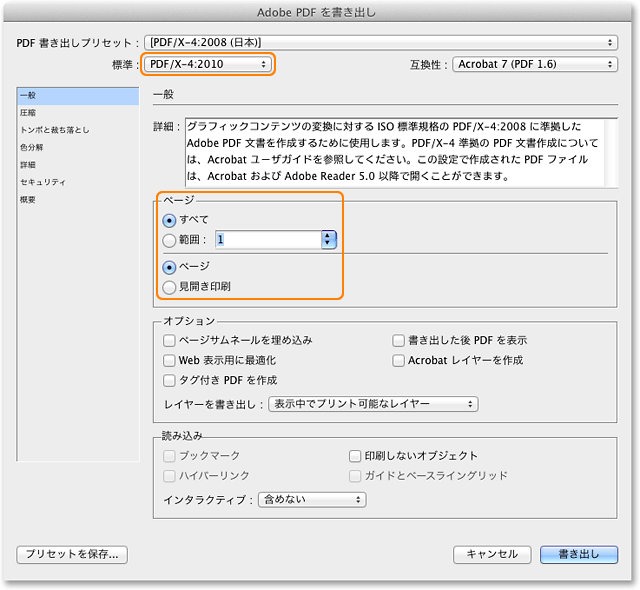Open the PDF書き出しプリセット dropdown

tap(380, 42)
